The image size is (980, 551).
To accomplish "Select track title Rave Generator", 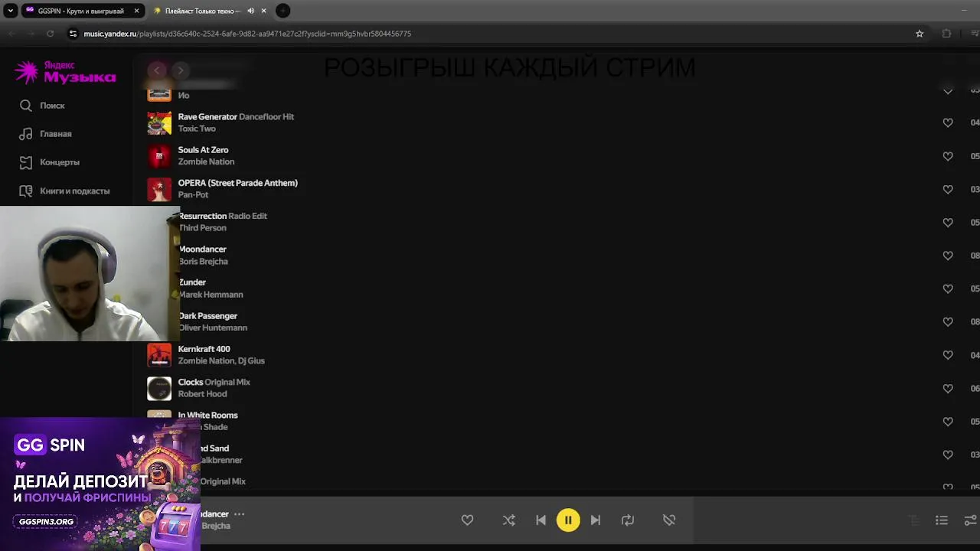I will click(x=207, y=117).
